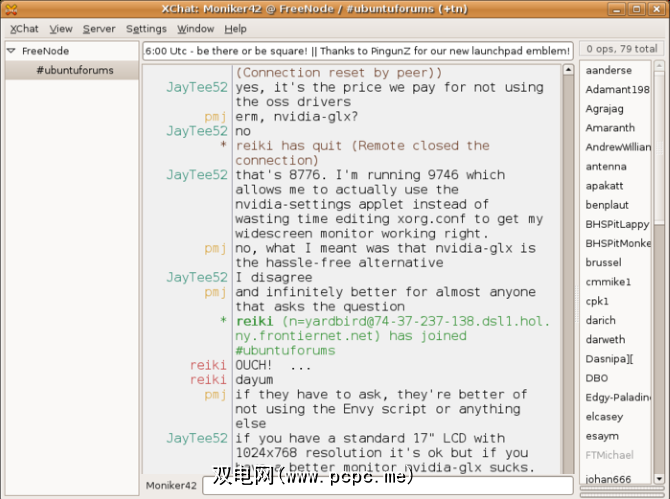
Task: Select user apakatt in user list
Action: 604,185
